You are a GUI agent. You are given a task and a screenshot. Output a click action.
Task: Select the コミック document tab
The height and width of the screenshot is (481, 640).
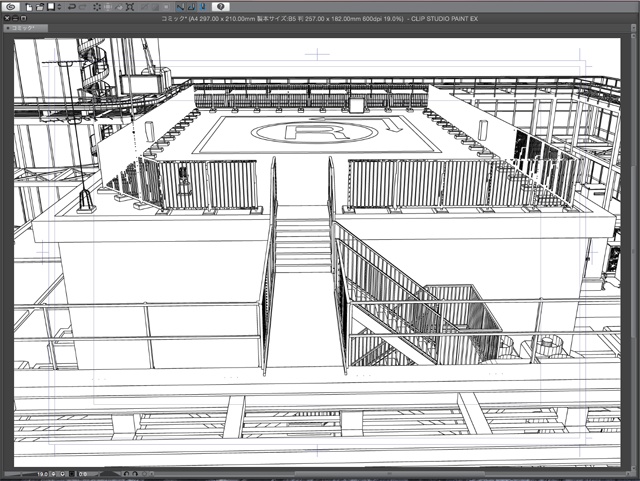point(25,28)
